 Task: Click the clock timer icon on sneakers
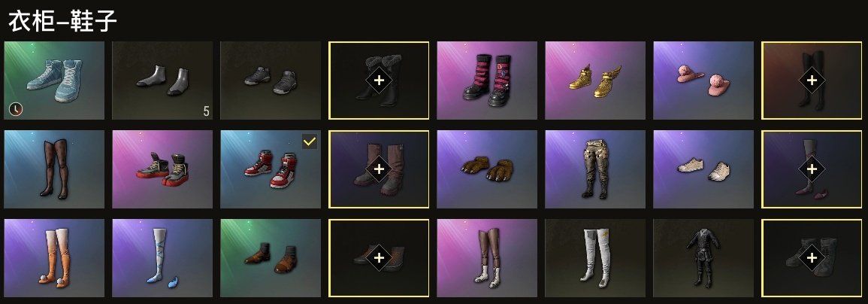tap(16, 109)
